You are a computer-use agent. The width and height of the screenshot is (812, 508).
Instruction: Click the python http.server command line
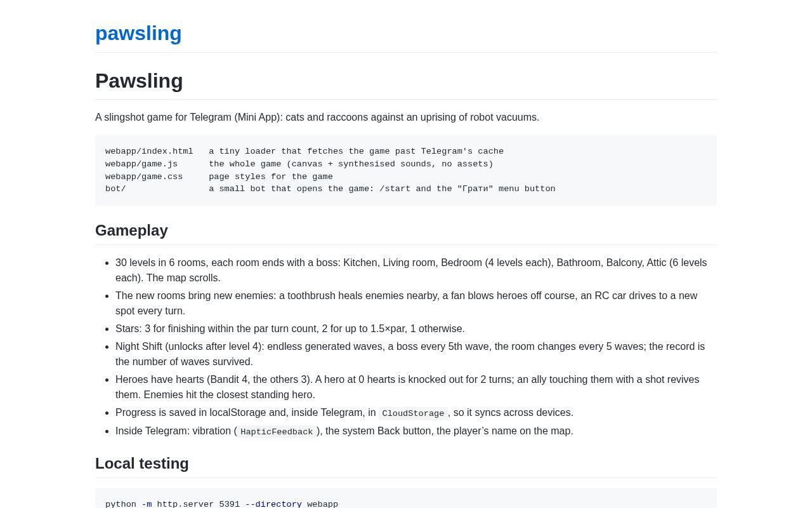tap(221, 504)
